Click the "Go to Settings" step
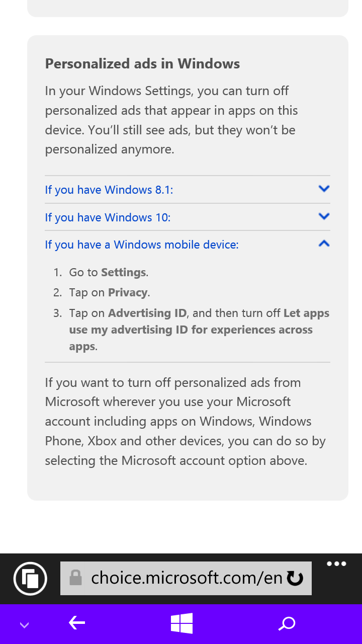Screen dimensions: 362x644 [x=109, y=273]
